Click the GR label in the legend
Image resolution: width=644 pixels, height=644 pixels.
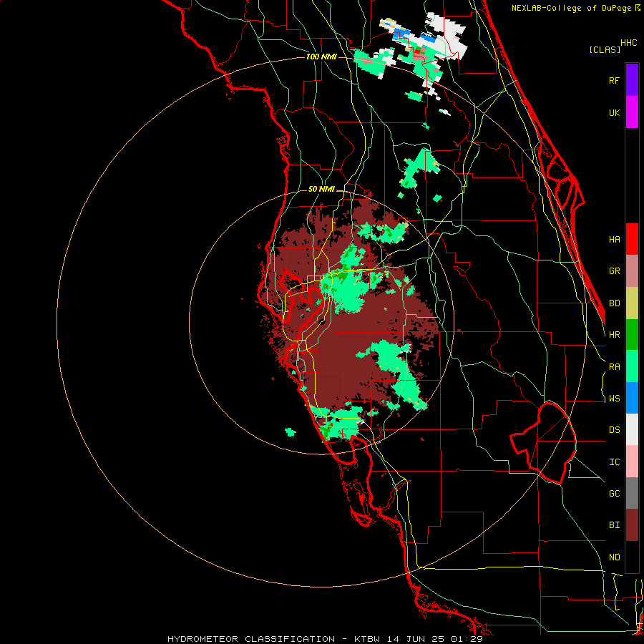(614, 271)
